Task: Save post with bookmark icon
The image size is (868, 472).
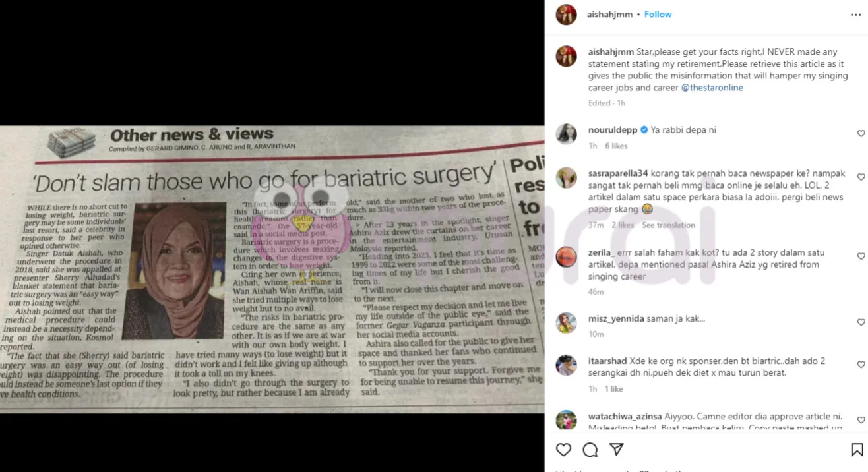Action: click(857, 450)
